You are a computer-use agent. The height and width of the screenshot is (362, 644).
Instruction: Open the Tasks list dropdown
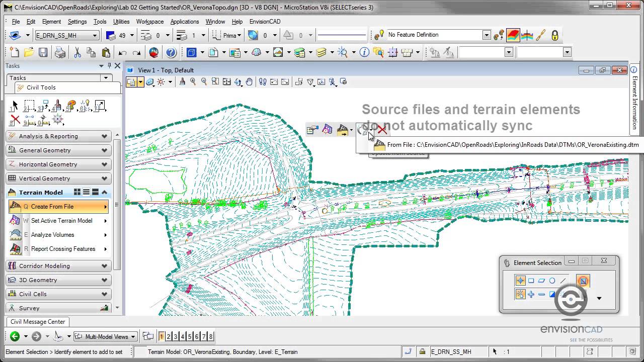(106, 78)
